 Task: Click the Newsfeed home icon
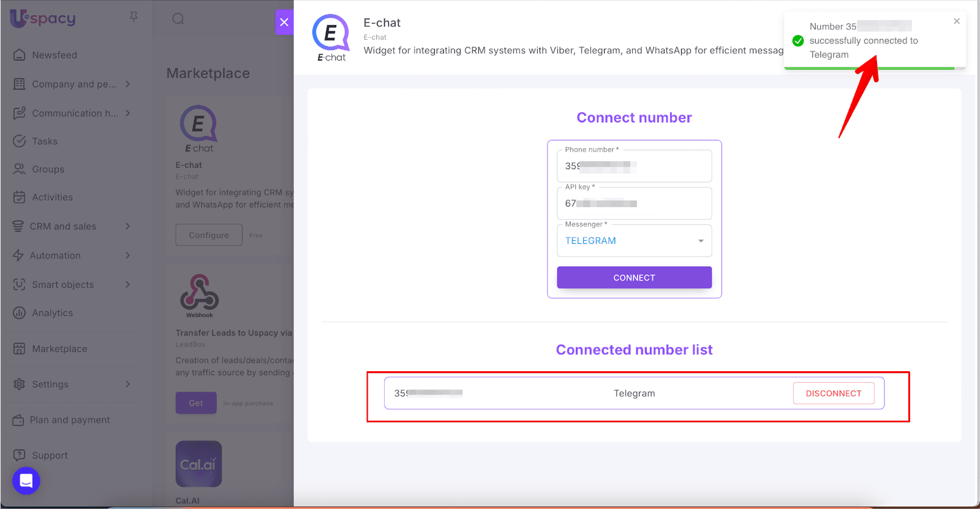tap(20, 55)
